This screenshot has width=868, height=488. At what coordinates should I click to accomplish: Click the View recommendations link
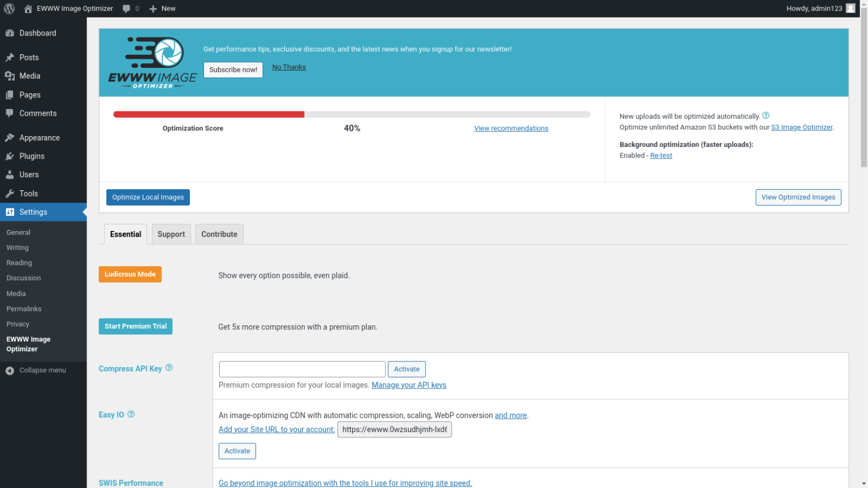point(511,128)
